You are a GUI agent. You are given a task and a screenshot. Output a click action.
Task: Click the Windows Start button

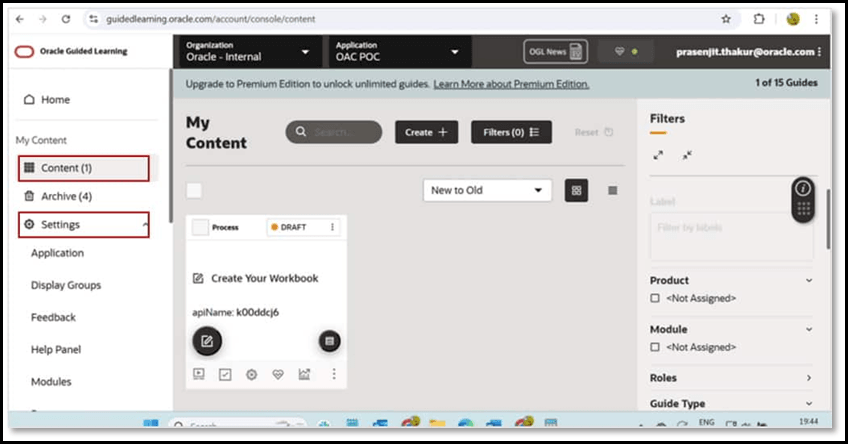[151, 423]
